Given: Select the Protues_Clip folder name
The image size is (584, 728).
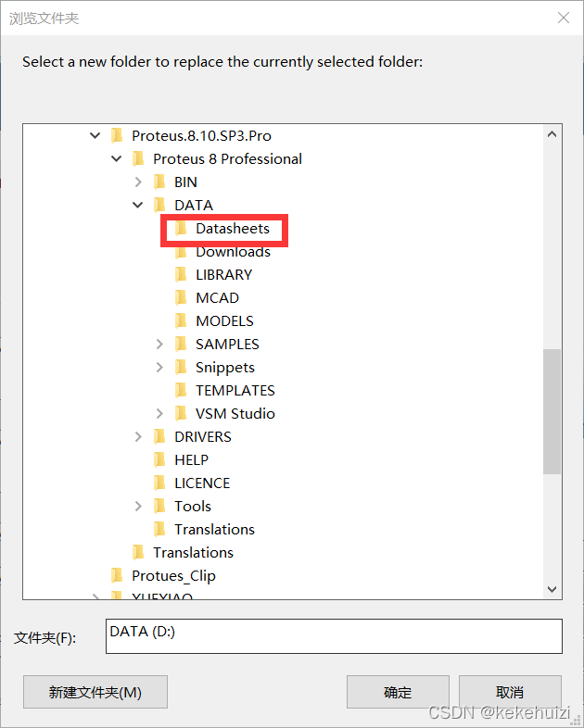Looking at the screenshot, I should (x=173, y=576).
